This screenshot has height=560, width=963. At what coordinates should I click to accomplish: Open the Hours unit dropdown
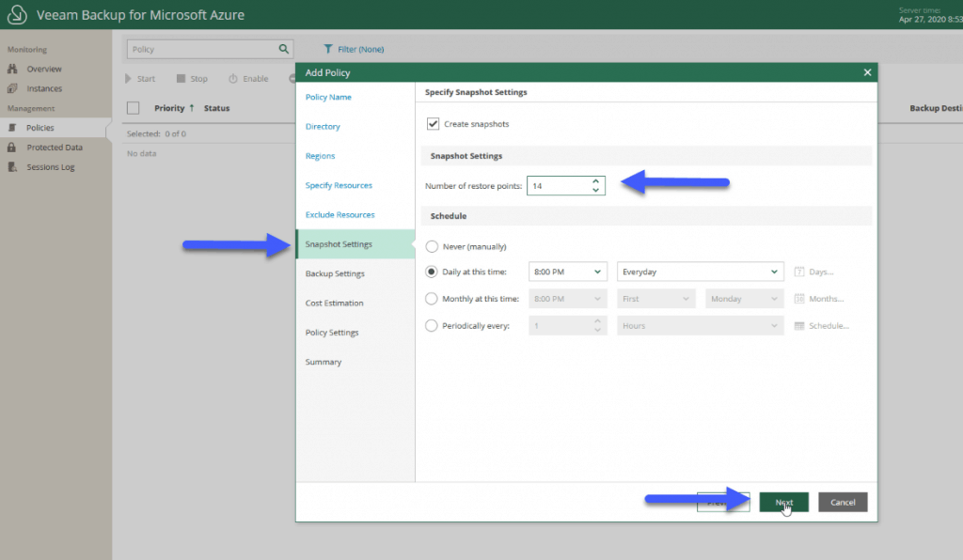tap(700, 326)
